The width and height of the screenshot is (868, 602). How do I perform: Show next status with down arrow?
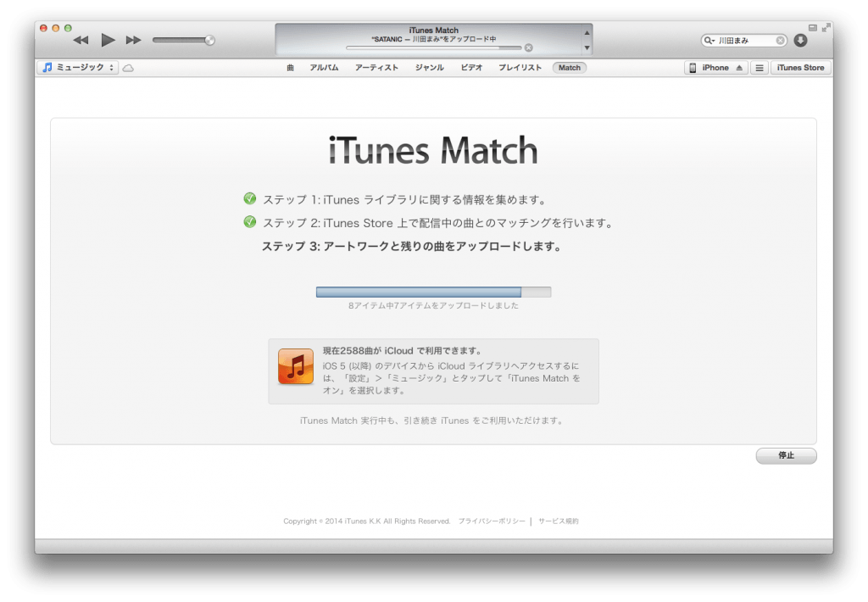(x=587, y=48)
